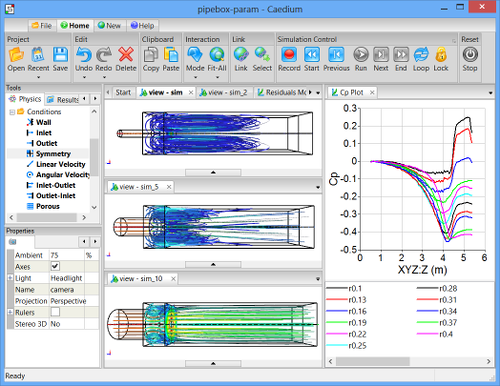Open the view - sim_10 panel dropdown
Image resolution: width=500 pixels, height=386 pixels.
point(318,279)
